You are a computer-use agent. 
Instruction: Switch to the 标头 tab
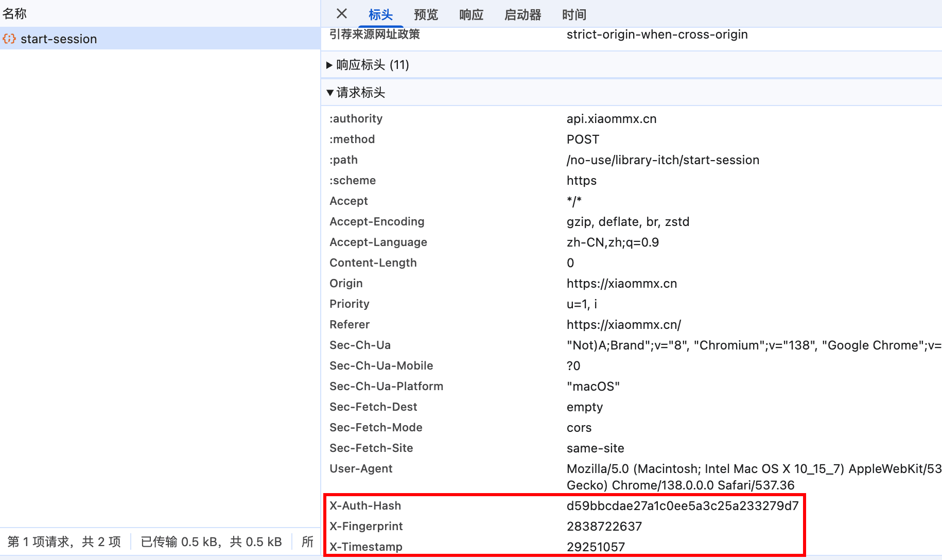[380, 15]
